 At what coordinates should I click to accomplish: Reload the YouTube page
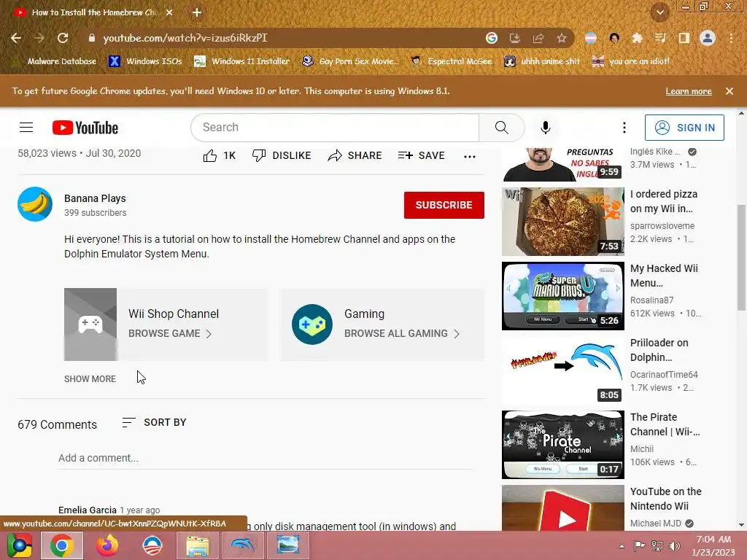63,38
